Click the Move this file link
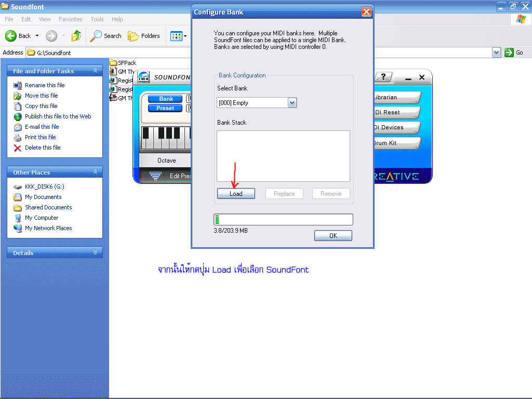 tap(42, 96)
